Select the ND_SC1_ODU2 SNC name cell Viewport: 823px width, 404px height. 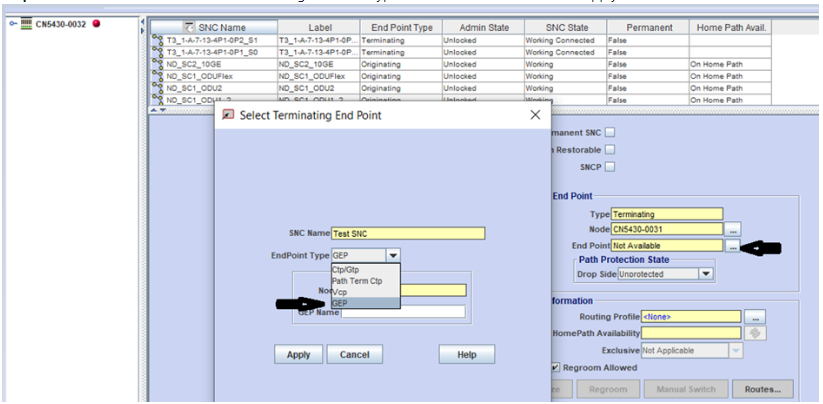220,89
